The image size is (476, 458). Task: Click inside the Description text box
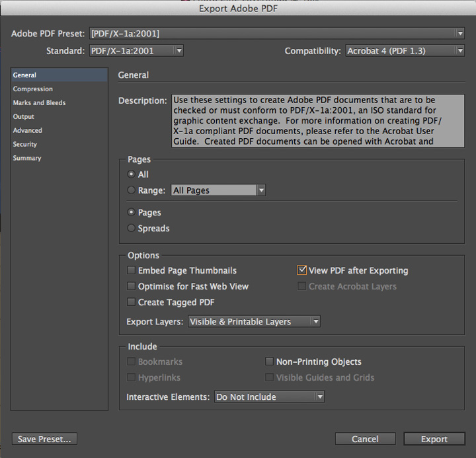pyautogui.click(x=318, y=121)
